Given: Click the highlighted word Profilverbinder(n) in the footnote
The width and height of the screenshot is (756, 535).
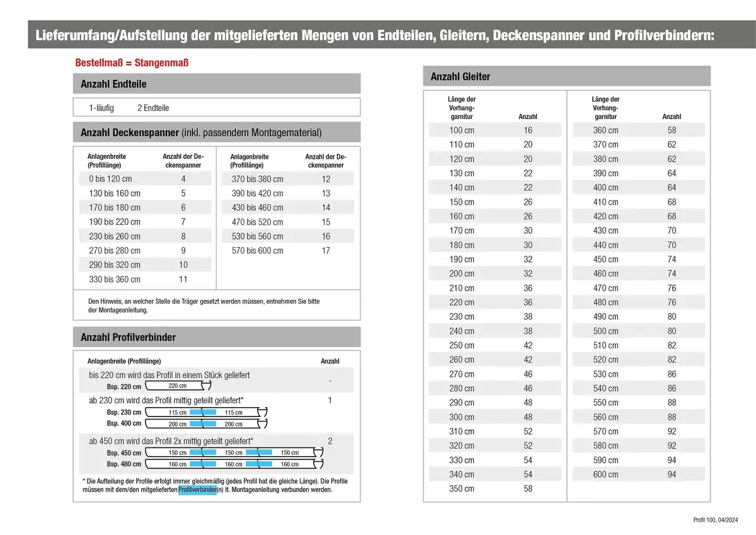Looking at the screenshot, I should coord(198,490).
